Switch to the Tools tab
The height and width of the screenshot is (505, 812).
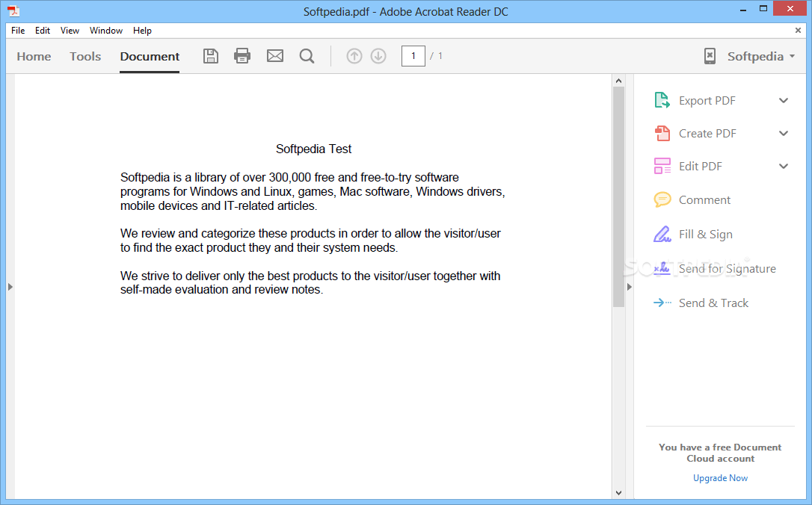[x=84, y=56]
